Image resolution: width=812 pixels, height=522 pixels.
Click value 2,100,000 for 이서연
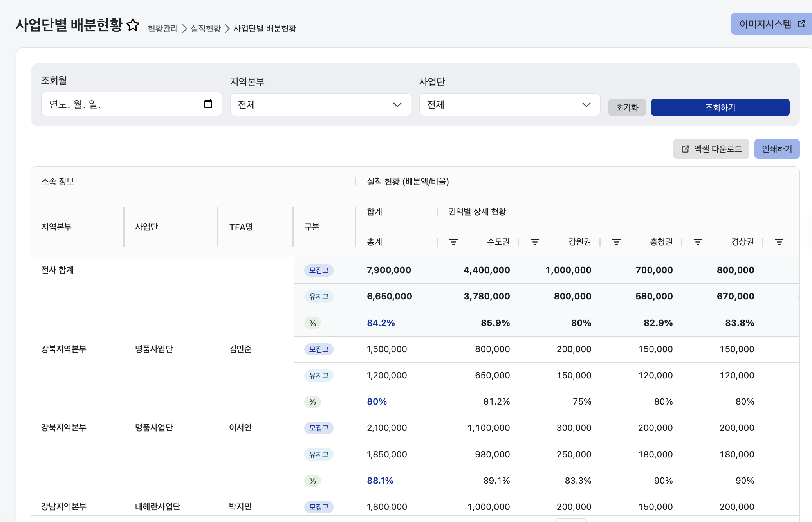tap(387, 428)
